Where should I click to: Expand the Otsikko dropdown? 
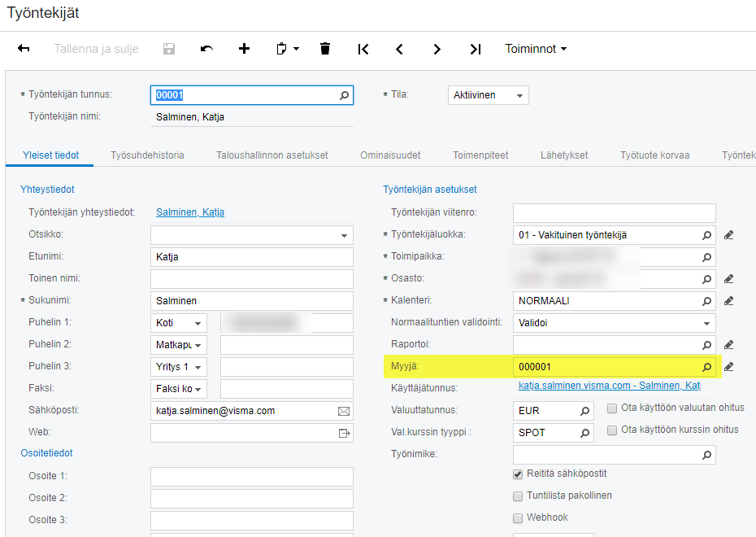click(344, 235)
